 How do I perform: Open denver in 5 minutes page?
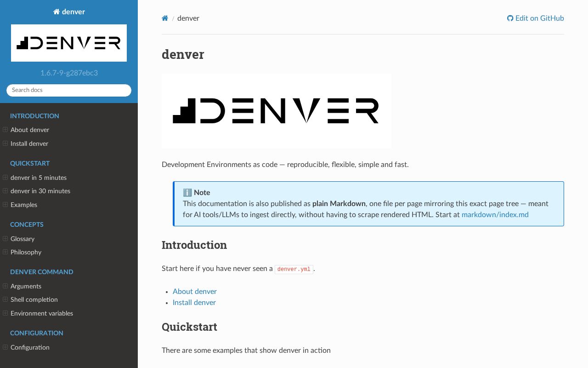tap(39, 178)
